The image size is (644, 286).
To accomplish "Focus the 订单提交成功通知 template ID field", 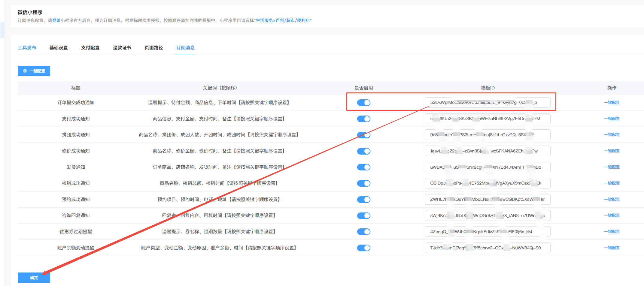I will tap(487, 103).
